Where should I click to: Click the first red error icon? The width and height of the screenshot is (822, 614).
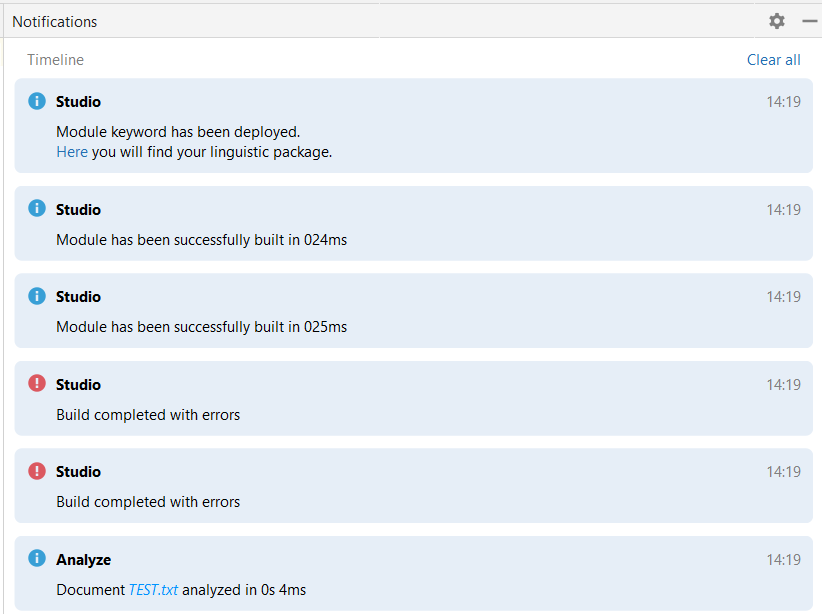(x=37, y=384)
